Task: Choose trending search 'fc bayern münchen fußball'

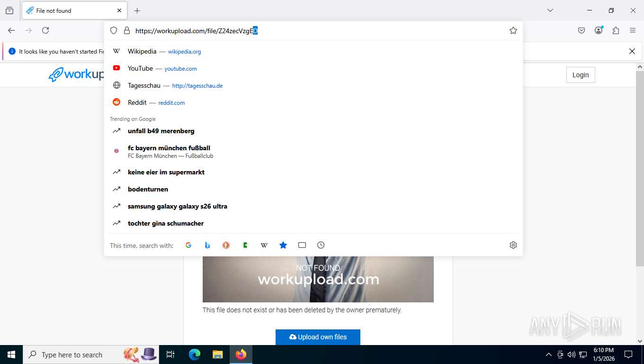Action: 313,152
